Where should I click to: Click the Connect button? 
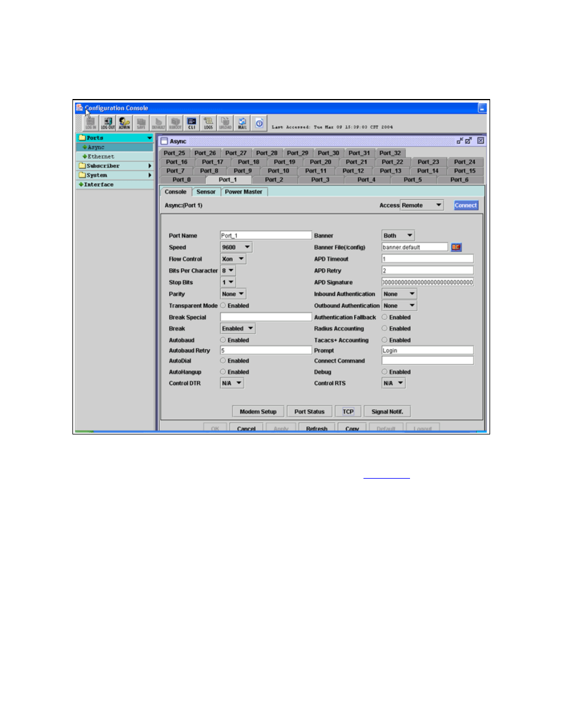tap(466, 205)
